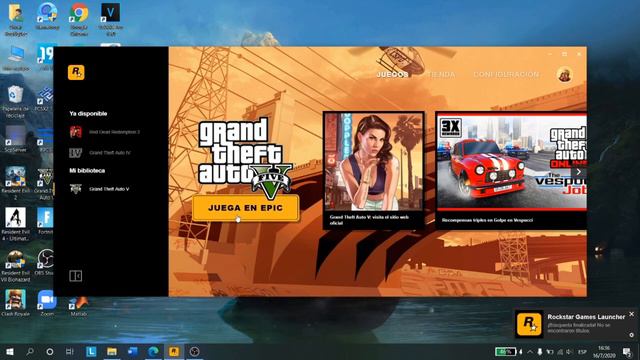Open taskbar search magnifier
Viewport: 640px width, 360px height.
coord(30,351)
